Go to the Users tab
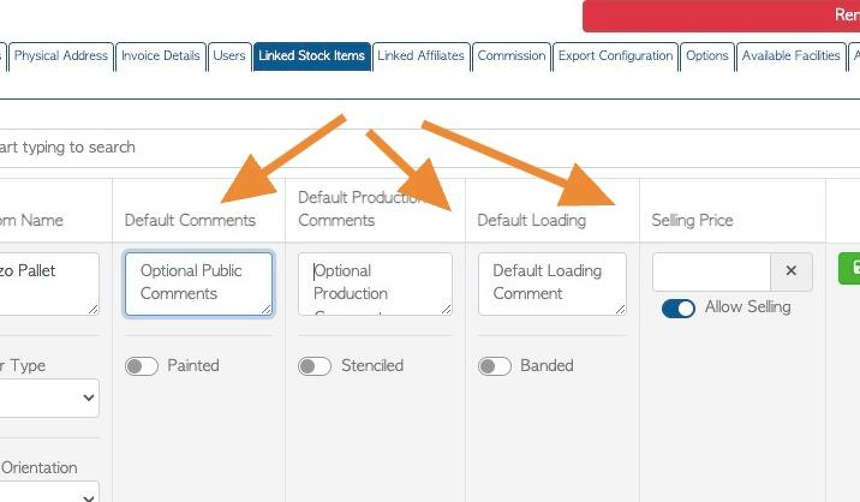 click(x=229, y=57)
